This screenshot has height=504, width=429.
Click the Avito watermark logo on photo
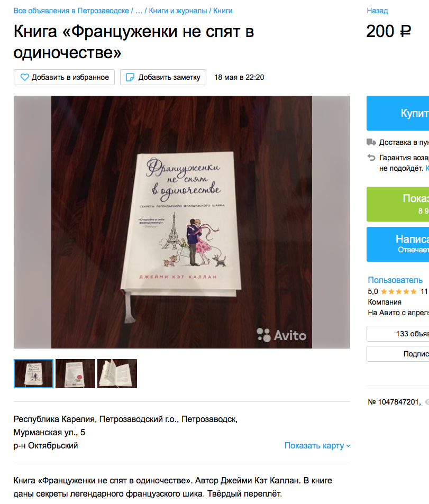tap(281, 335)
